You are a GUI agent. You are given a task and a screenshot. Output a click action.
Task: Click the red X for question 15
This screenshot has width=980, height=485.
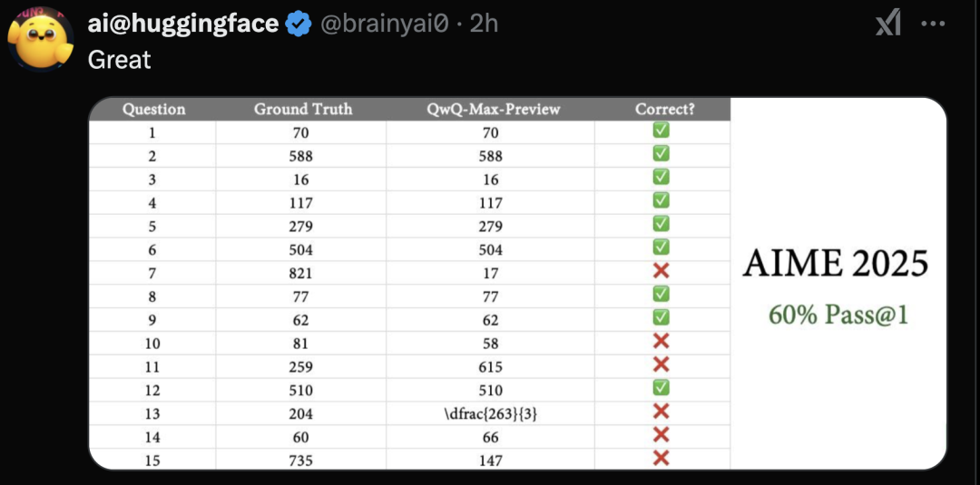tap(661, 458)
